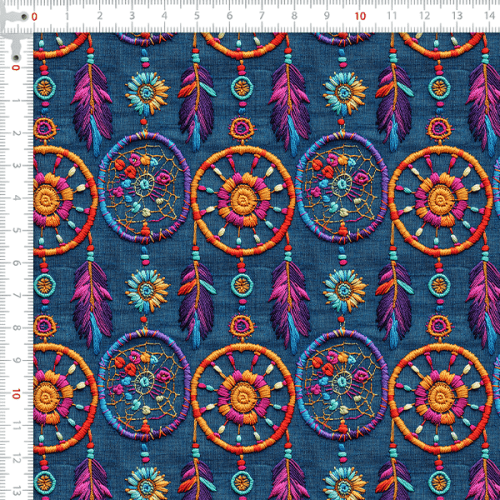Pick the 13 mark on the left ruler

coord(16,491)
